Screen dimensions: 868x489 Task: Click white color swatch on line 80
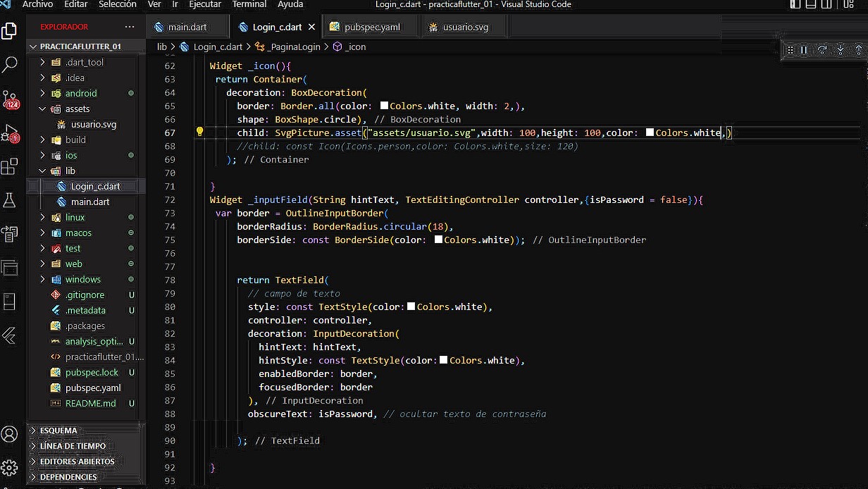pyautogui.click(x=411, y=307)
